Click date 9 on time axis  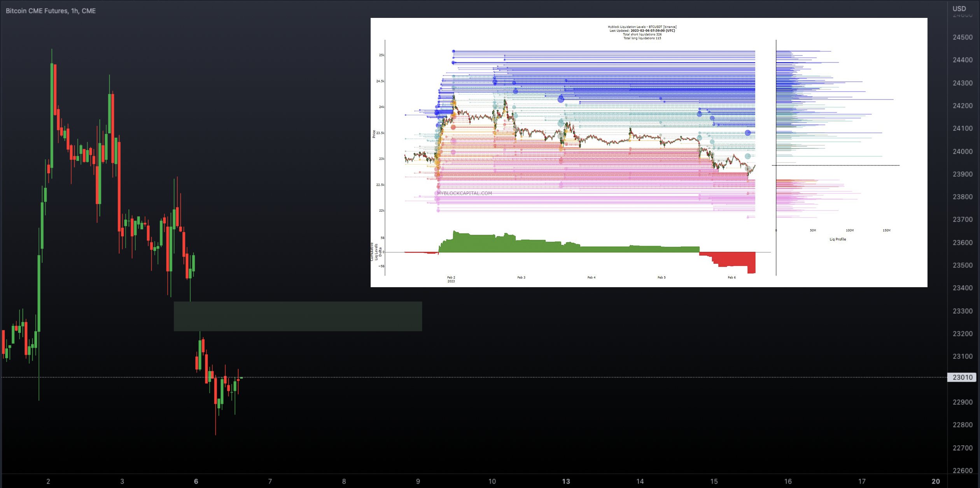coord(418,481)
